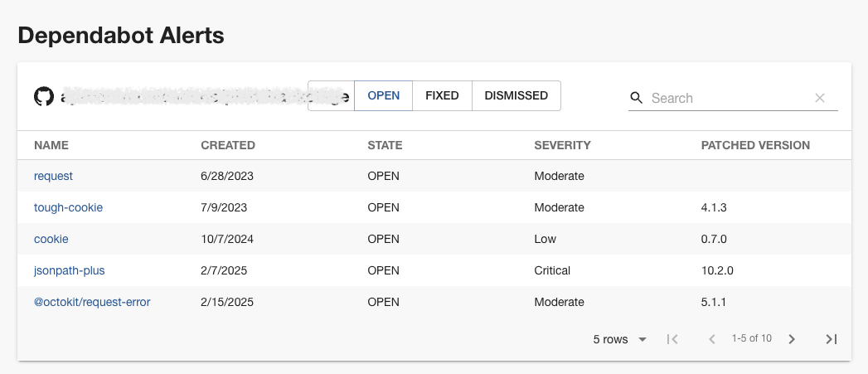Click the 1-5 of 10 pagination label
This screenshot has height=374, width=868.
(751, 338)
